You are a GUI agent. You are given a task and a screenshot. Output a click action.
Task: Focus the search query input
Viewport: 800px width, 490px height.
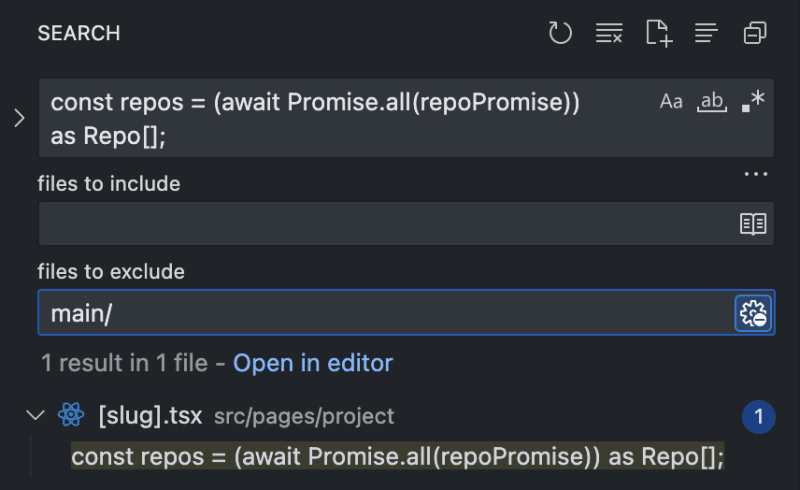tap(347, 118)
